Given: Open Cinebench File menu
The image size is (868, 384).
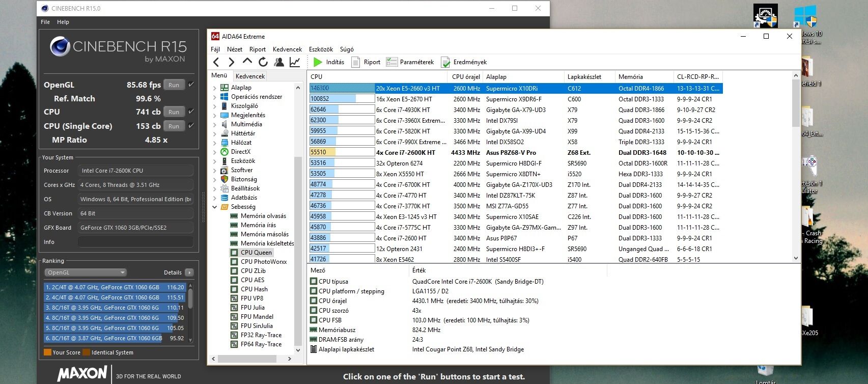Looking at the screenshot, I should [x=45, y=22].
